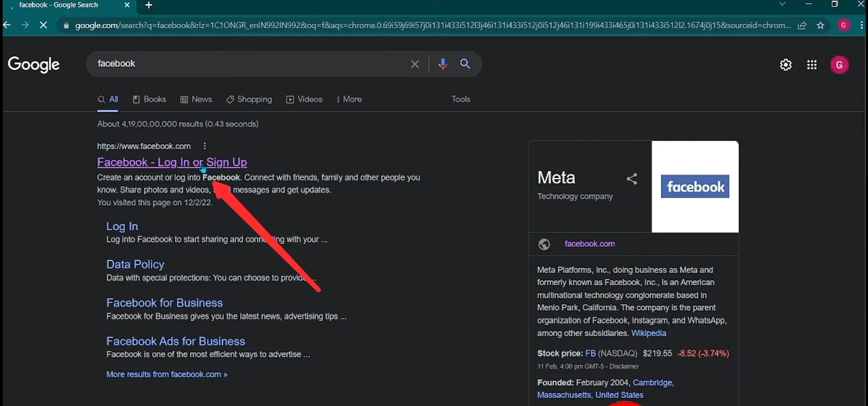Click the magnifier search button
Viewport: 868px width, 406px height.
pyautogui.click(x=465, y=64)
